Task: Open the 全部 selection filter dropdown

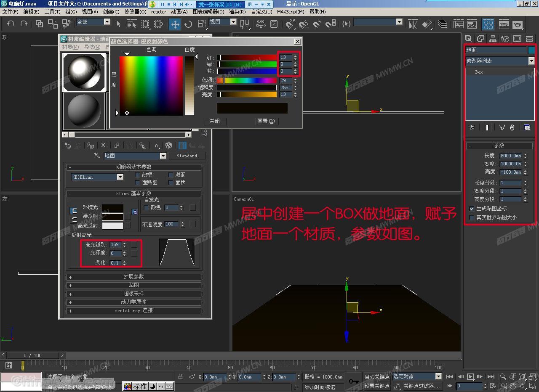Action: tap(107, 22)
